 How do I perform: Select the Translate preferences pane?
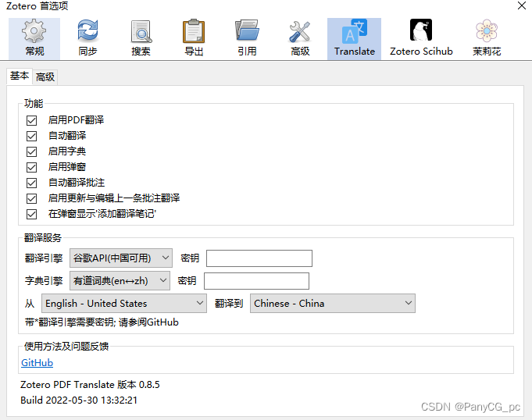tap(354, 39)
